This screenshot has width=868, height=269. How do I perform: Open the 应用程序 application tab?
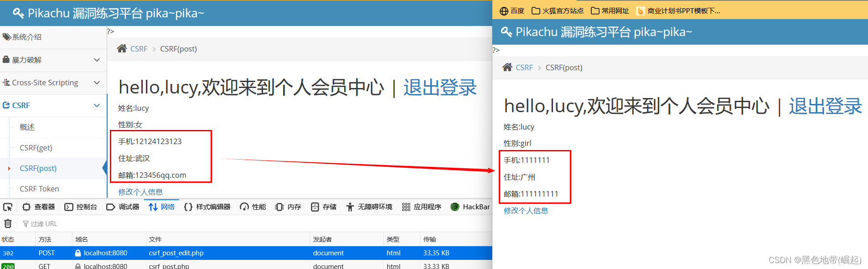(422, 207)
